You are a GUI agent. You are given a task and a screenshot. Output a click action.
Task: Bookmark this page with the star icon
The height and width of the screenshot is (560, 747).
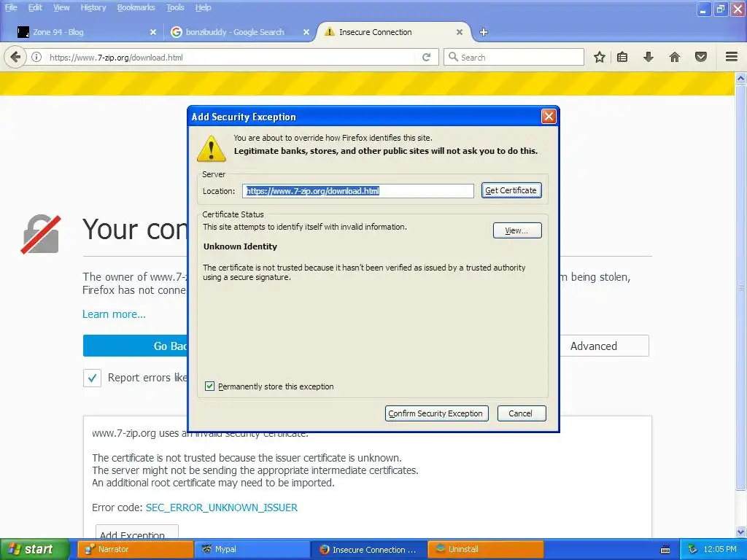tap(600, 57)
